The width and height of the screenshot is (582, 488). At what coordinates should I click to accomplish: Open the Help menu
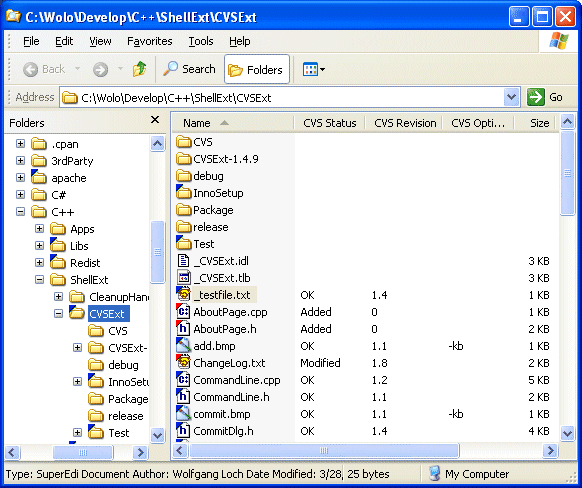coord(240,41)
